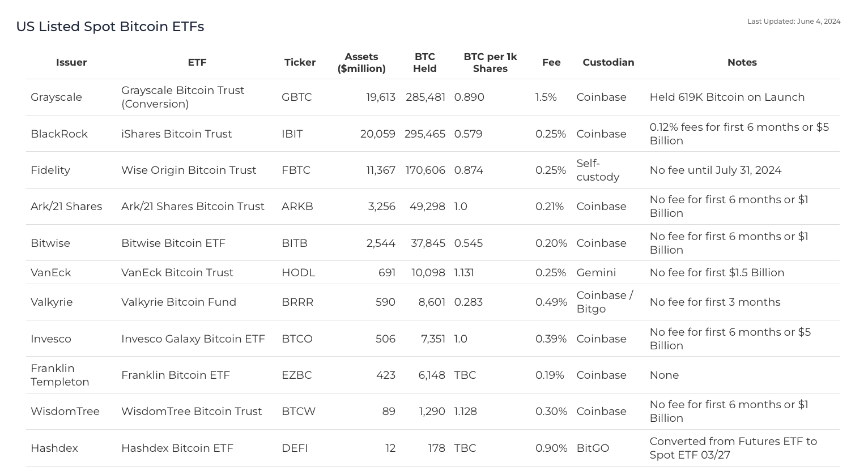Click the Fee column header
This screenshot has width=868, height=475.
(x=551, y=62)
